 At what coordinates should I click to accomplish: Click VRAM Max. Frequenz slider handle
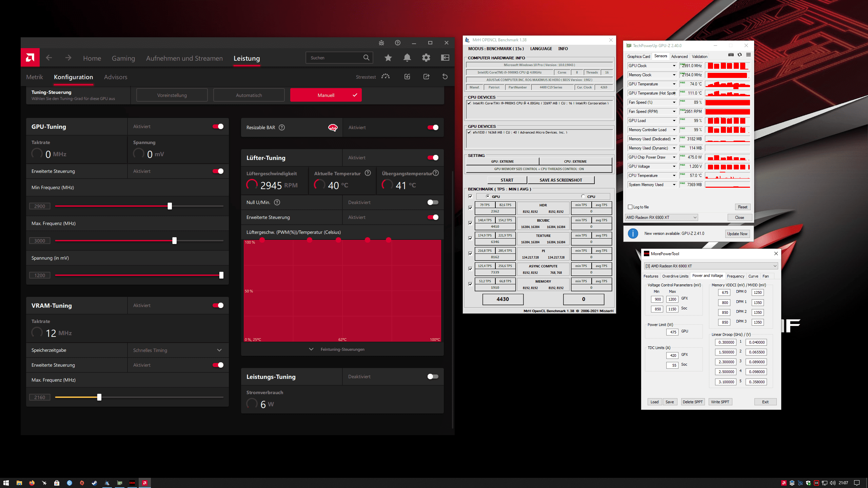(x=99, y=397)
